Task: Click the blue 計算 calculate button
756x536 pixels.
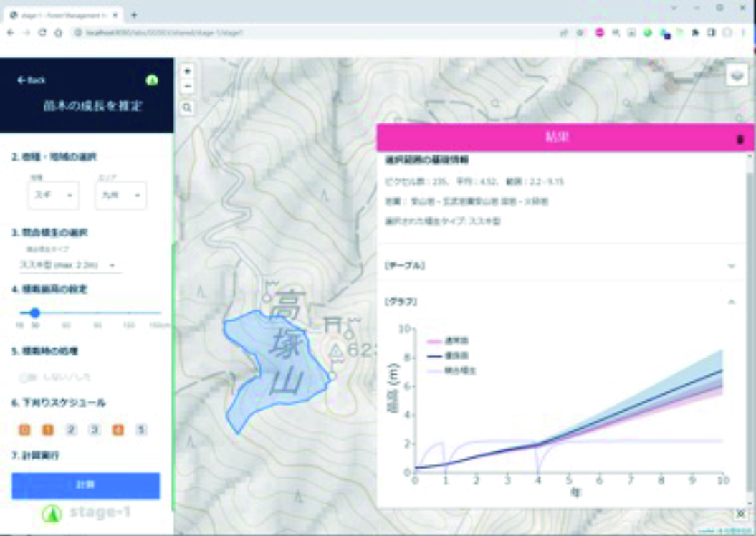Action: click(x=86, y=485)
